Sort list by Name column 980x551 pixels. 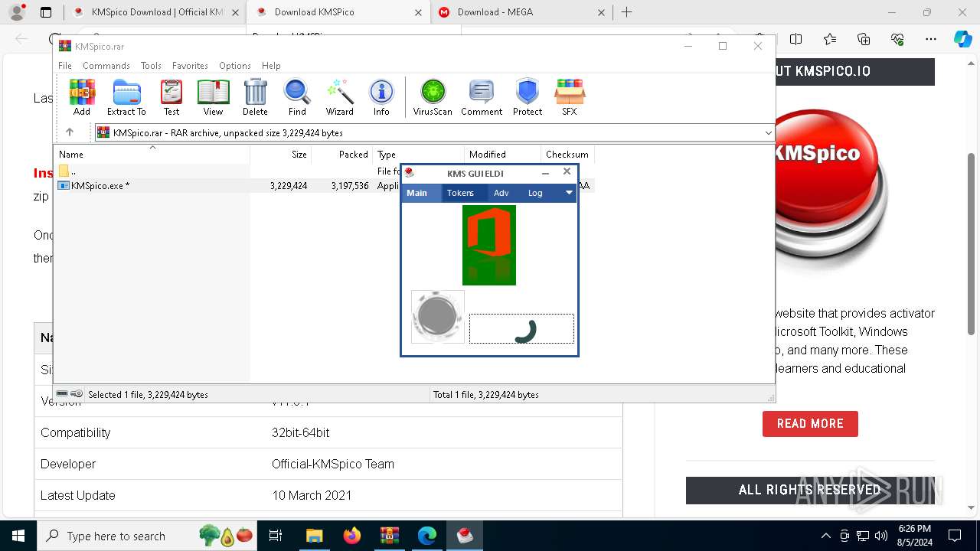click(152, 154)
